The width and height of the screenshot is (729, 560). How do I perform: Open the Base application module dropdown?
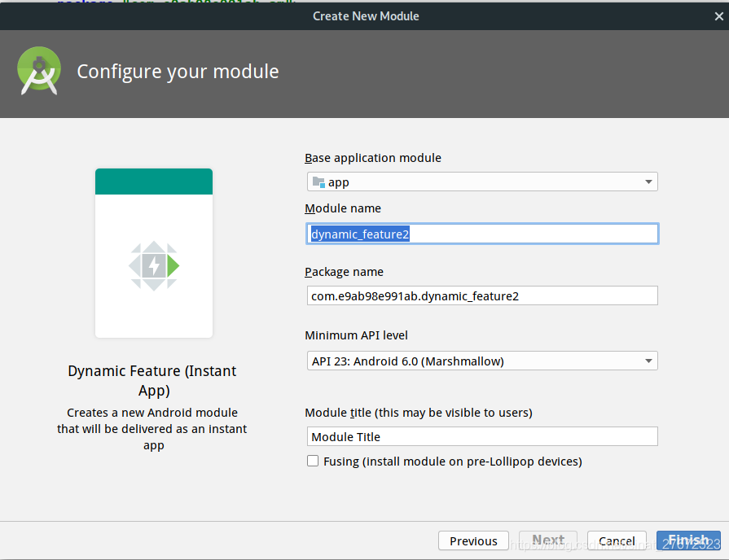tap(482, 182)
